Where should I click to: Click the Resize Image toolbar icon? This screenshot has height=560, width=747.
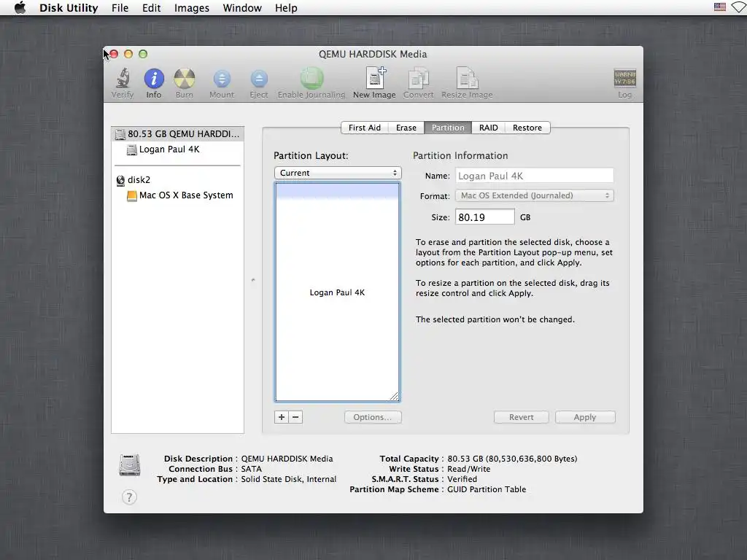[467, 77]
